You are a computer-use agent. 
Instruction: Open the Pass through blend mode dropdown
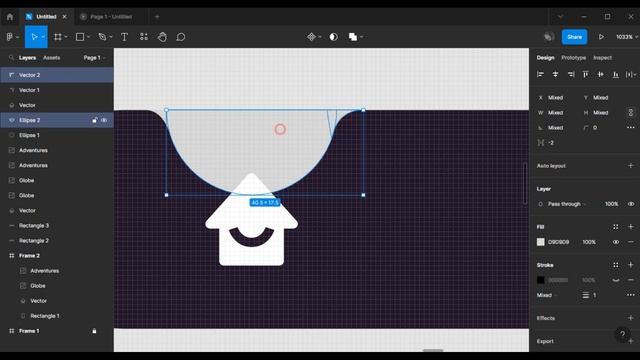[x=567, y=204]
